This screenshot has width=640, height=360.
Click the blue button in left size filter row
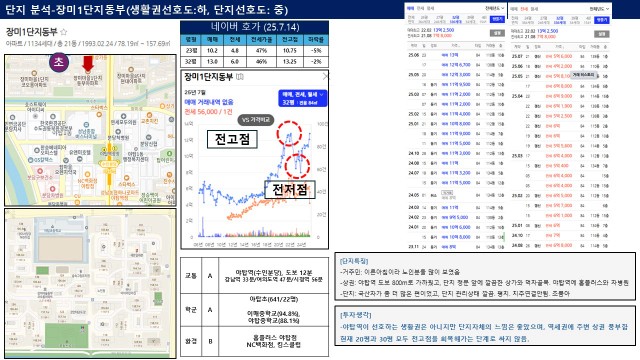497,19
